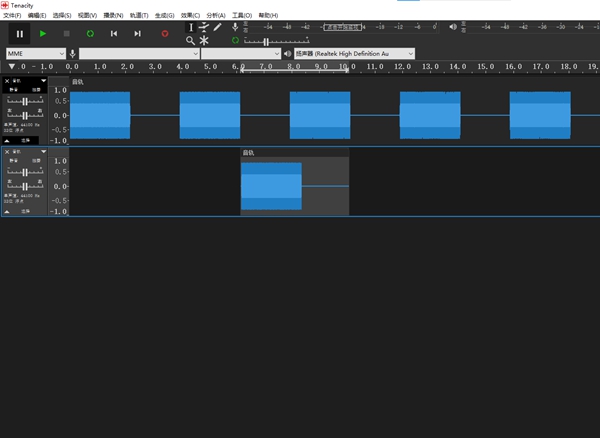Close the first audio track
This screenshot has height=438, width=600.
(7, 81)
